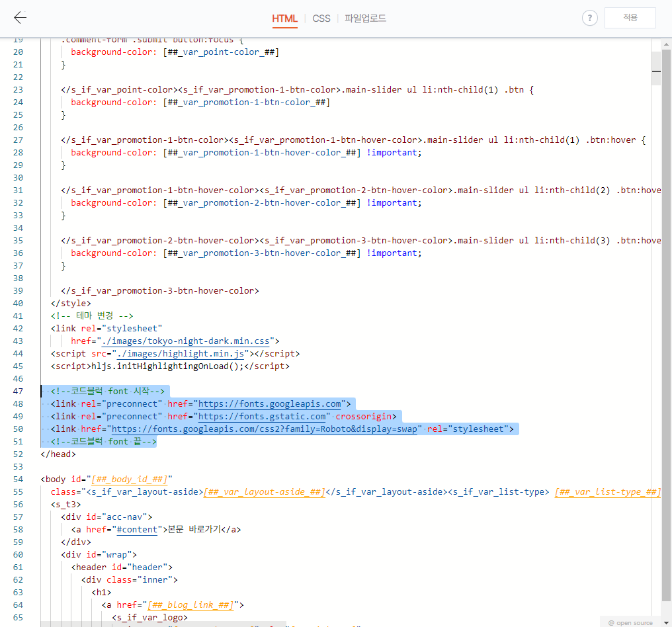
Task: Click the 본문 바로가기 anchor text
Action: tap(194, 530)
